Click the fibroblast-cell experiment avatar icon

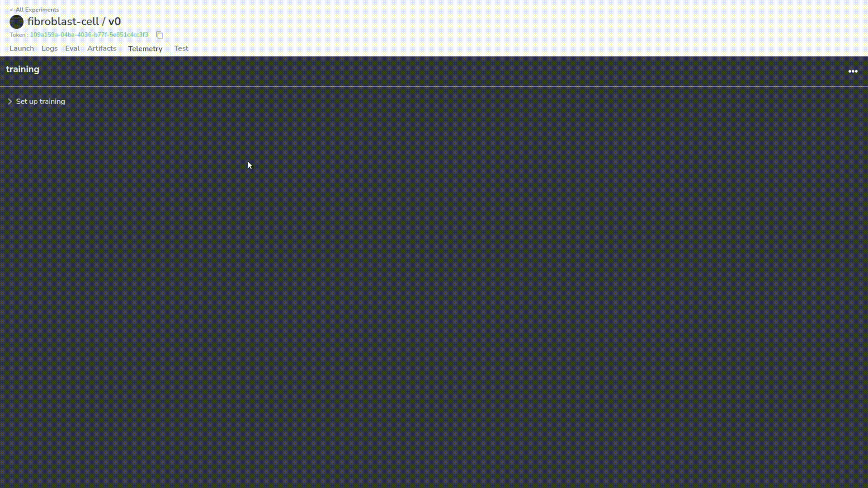click(16, 22)
